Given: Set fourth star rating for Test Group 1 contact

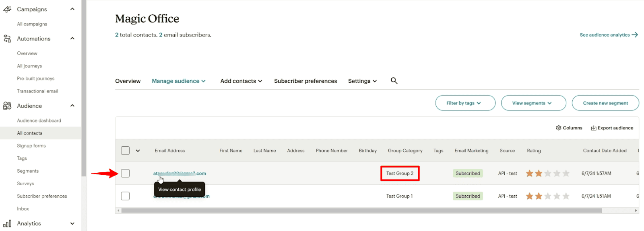Looking at the screenshot, I should [x=557, y=196].
